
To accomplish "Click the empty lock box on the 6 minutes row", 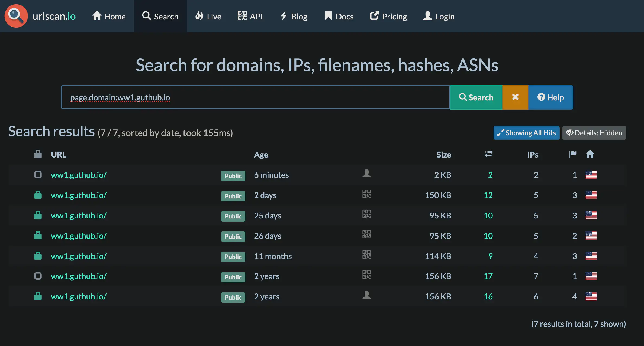I will tap(38, 175).
